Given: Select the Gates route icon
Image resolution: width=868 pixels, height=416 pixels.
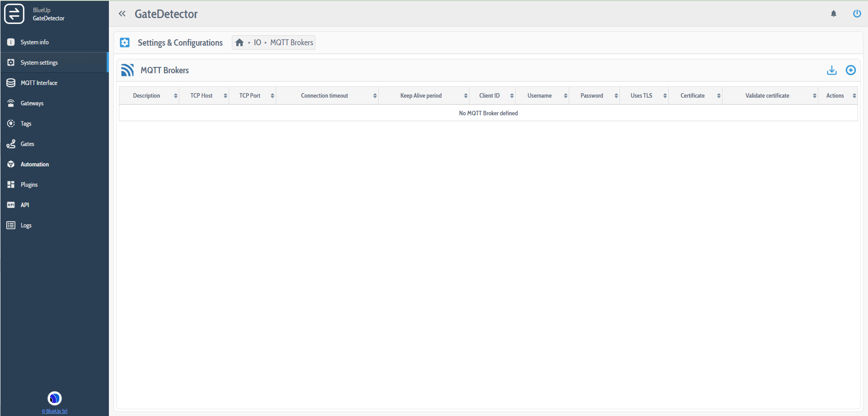Looking at the screenshot, I should [x=10, y=144].
